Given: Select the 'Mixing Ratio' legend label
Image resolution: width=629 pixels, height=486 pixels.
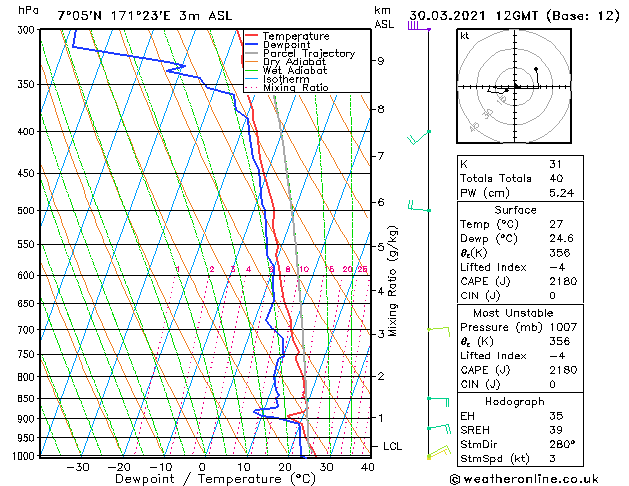Looking at the screenshot, I should 296,87.
